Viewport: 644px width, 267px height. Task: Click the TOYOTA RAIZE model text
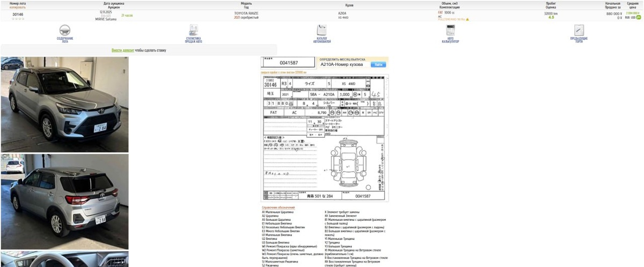pos(246,13)
